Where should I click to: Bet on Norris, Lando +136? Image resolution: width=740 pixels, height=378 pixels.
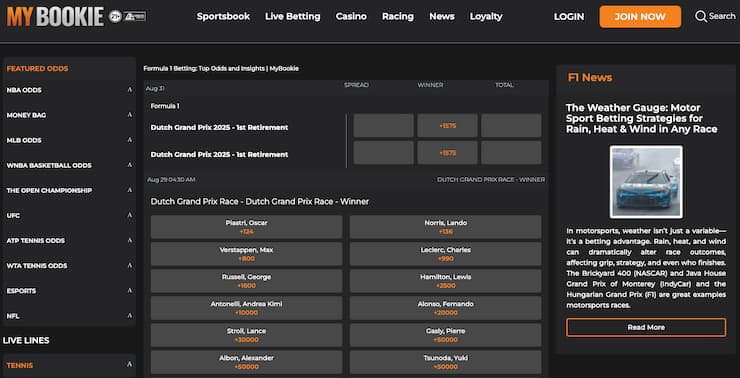tap(446, 227)
